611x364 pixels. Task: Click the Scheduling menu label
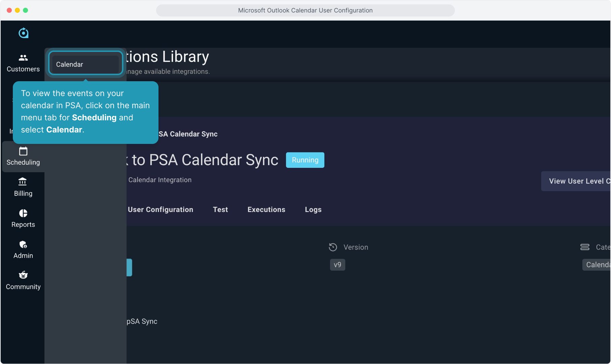[23, 162]
